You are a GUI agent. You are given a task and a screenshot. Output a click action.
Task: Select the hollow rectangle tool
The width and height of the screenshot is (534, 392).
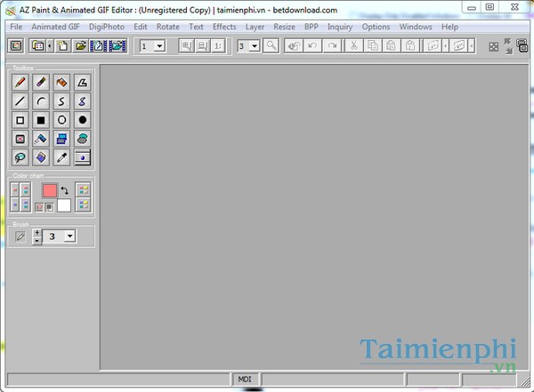coord(20,120)
